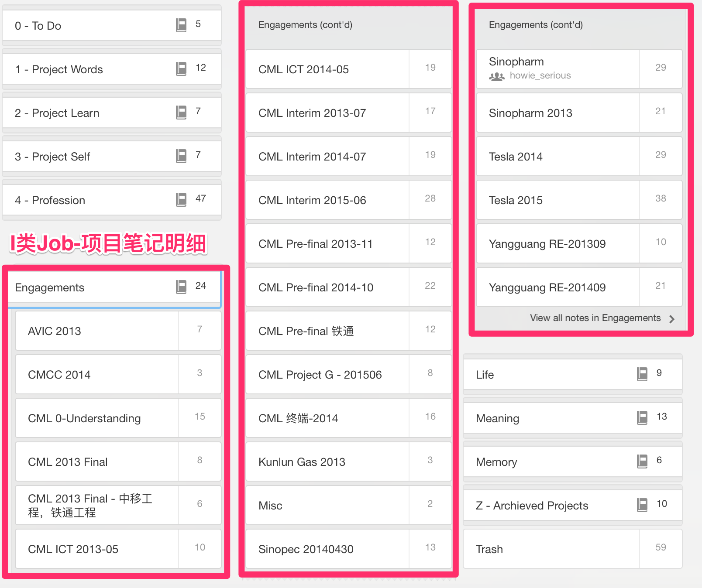Click the note count 7 for AVIC 2013
This screenshot has height=588, width=702.
pyautogui.click(x=200, y=329)
